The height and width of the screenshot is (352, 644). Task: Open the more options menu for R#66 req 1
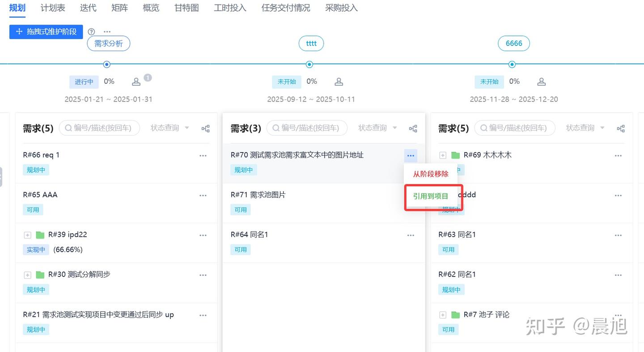point(203,156)
